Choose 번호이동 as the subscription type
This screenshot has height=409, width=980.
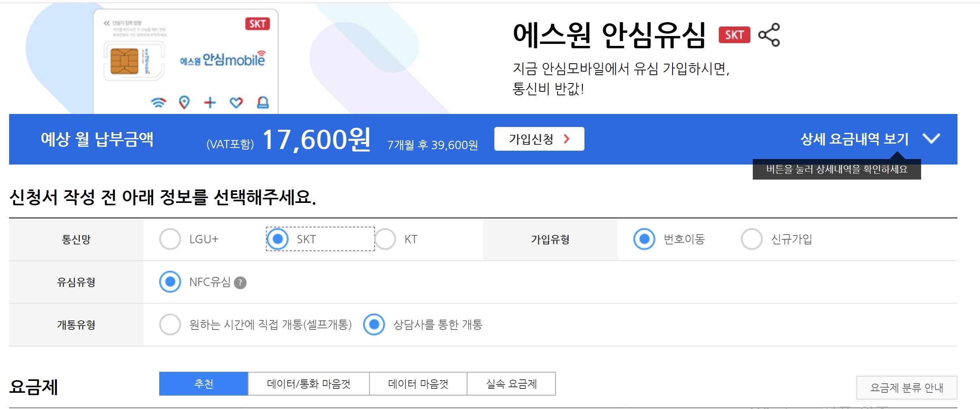pyautogui.click(x=644, y=239)
